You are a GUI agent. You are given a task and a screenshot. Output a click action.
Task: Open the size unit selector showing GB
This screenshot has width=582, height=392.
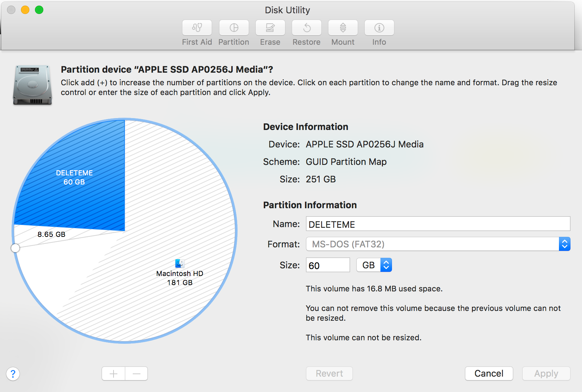(374, 265)
